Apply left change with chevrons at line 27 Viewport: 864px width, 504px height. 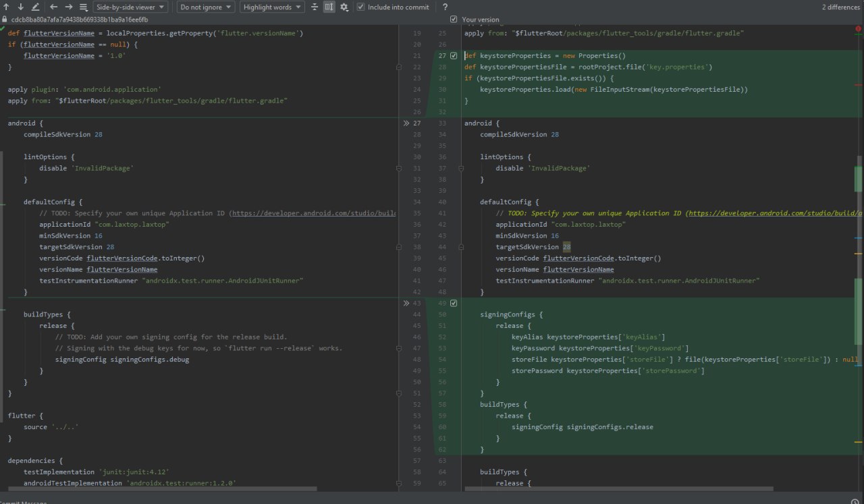[406, 123]
